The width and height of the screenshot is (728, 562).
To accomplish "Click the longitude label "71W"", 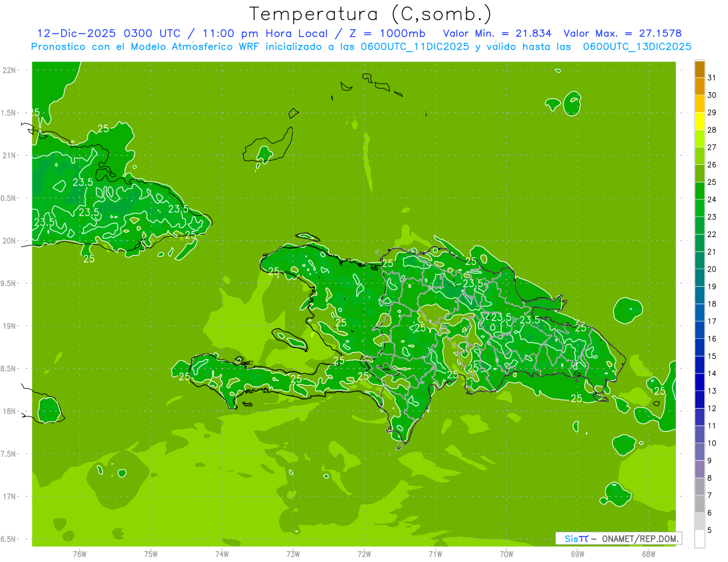I will [435, 554].
